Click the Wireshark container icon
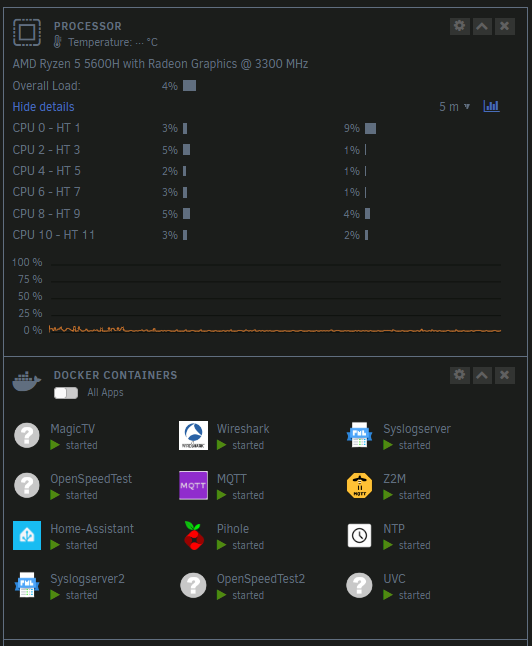 click(193, 435)
